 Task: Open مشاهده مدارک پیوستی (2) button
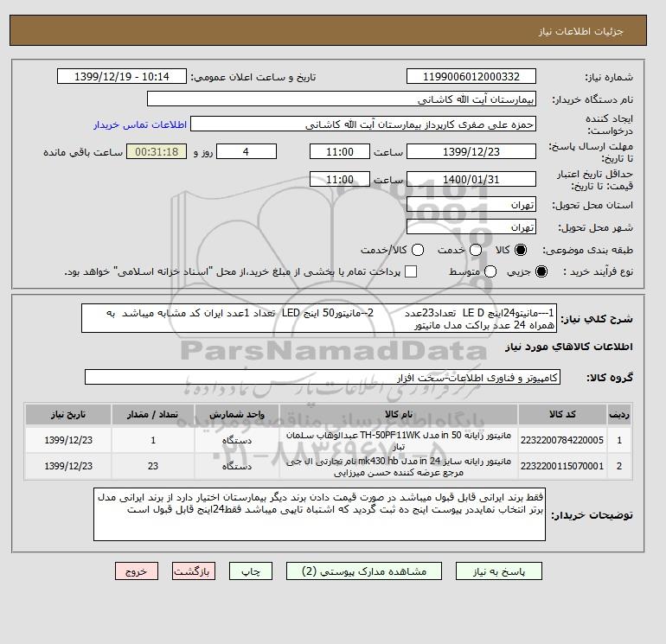click(x=364, y=571)
